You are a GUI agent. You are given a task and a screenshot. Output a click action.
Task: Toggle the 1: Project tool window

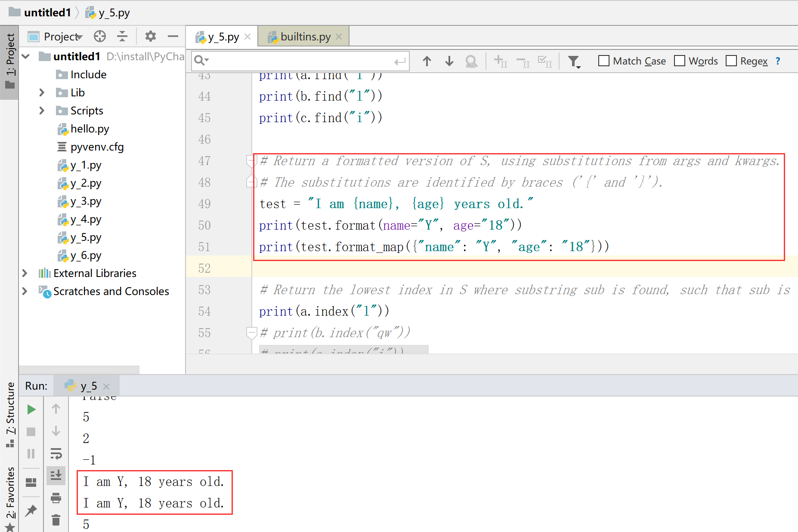pos(9,62)
